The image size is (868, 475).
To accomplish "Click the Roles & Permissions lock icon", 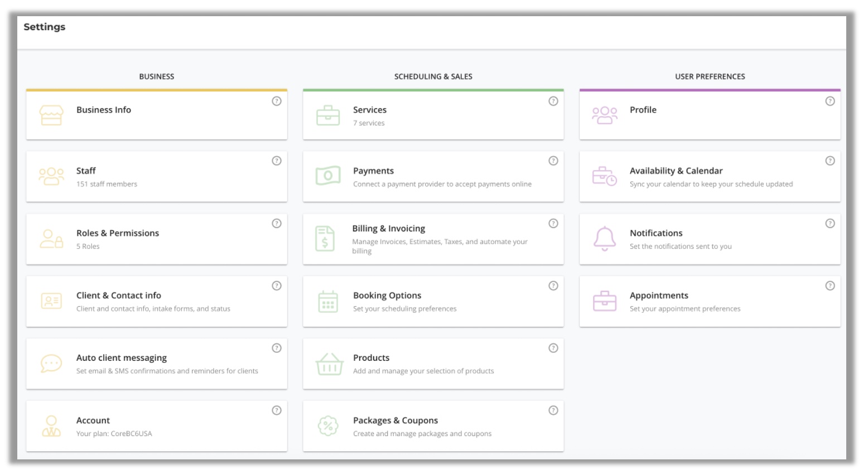I will (x=51, y=239).
